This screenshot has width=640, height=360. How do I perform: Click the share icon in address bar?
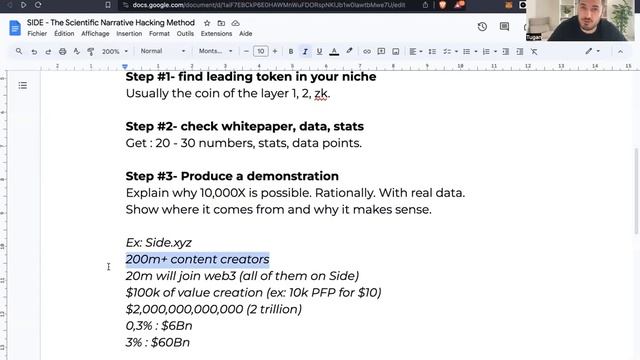(425, 5)
